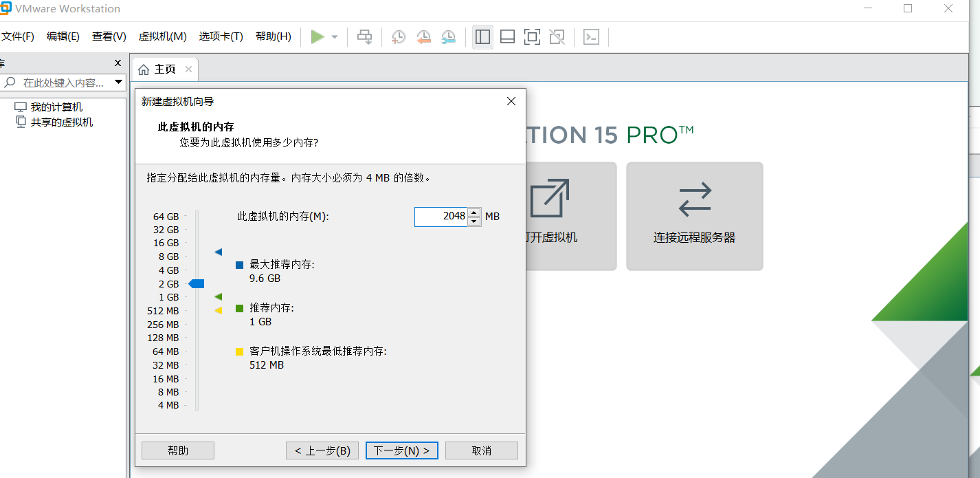Open the 查看(V) menu
Viewport: 980px width, 478px height.
click(109, 36)
